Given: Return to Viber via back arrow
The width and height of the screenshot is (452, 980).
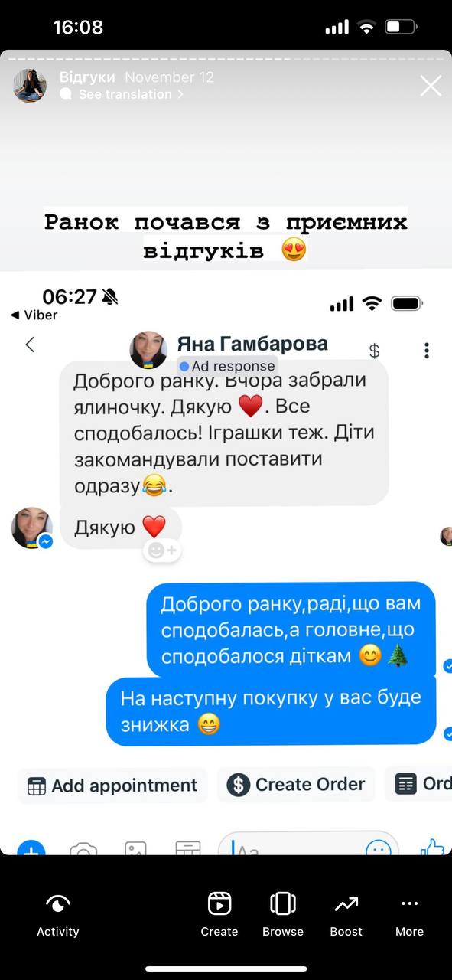Looking at the screenshot, I should [x=33, y=315].
